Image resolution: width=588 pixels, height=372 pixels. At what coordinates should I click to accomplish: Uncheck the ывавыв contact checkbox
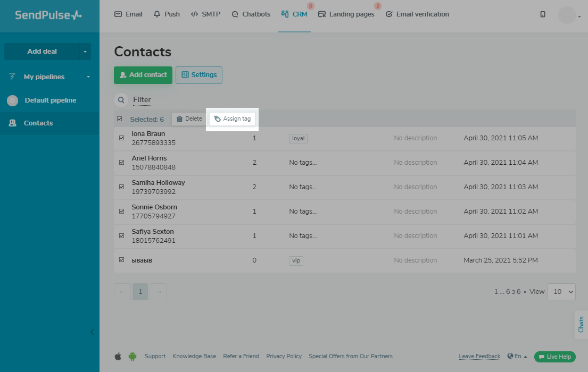121,260
